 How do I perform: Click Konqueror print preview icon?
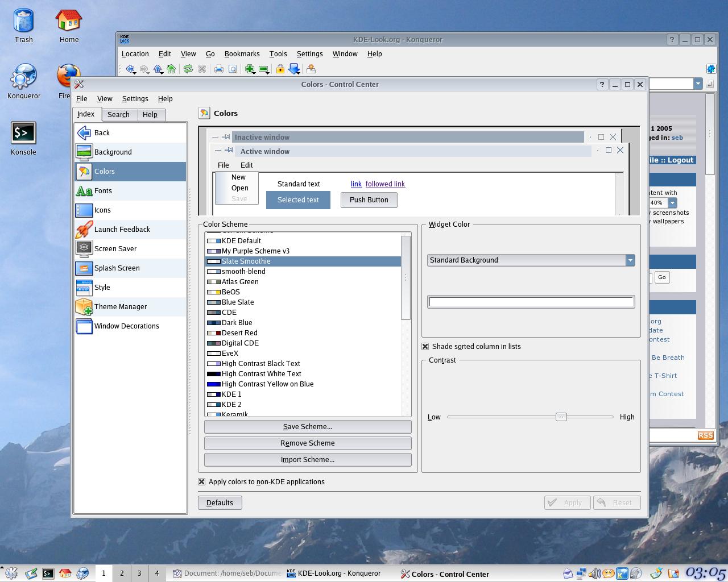[x=233, y=69]
